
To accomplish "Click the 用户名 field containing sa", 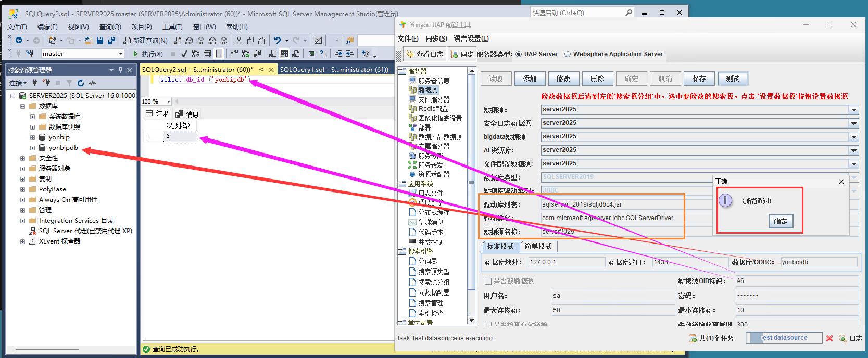I will click(x=613, y=296).
